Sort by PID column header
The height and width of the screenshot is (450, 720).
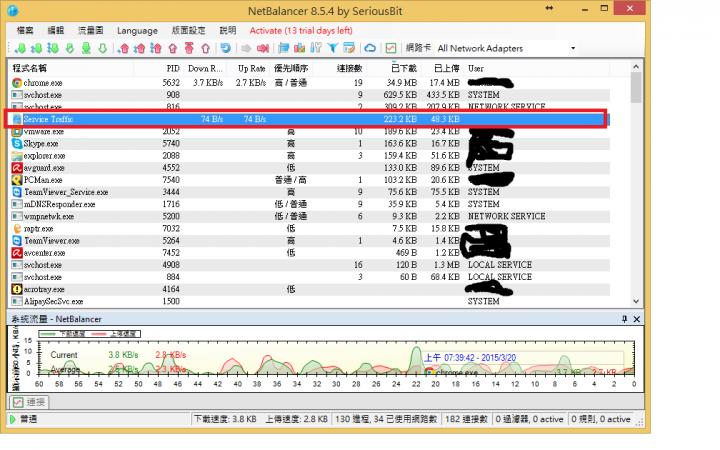click(159, 68)
